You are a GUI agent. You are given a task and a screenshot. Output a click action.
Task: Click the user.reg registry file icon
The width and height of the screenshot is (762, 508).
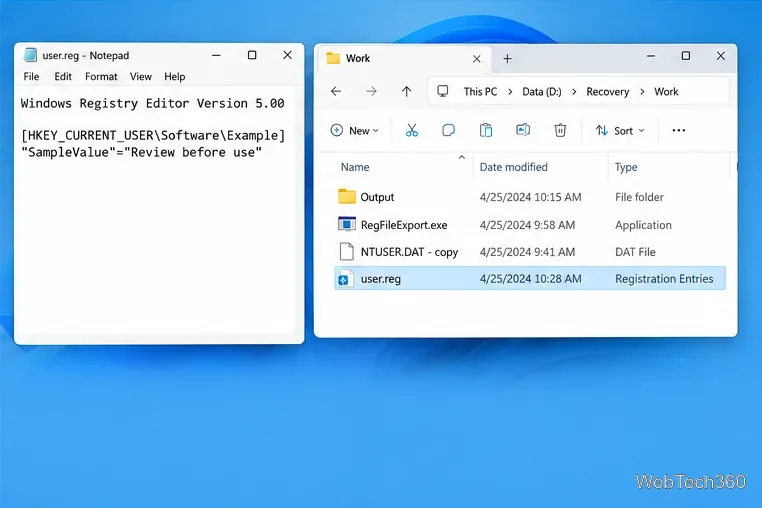click(345, 278)
